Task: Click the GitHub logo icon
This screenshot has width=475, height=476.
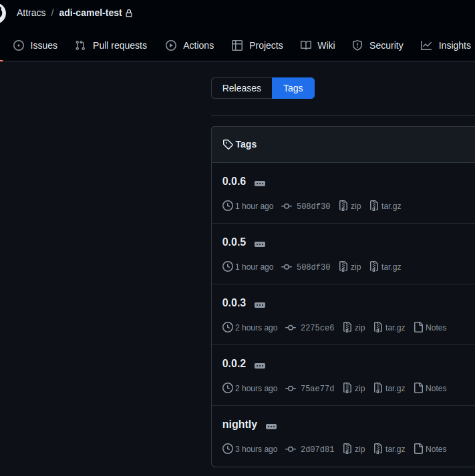Action: pos(3,13)
